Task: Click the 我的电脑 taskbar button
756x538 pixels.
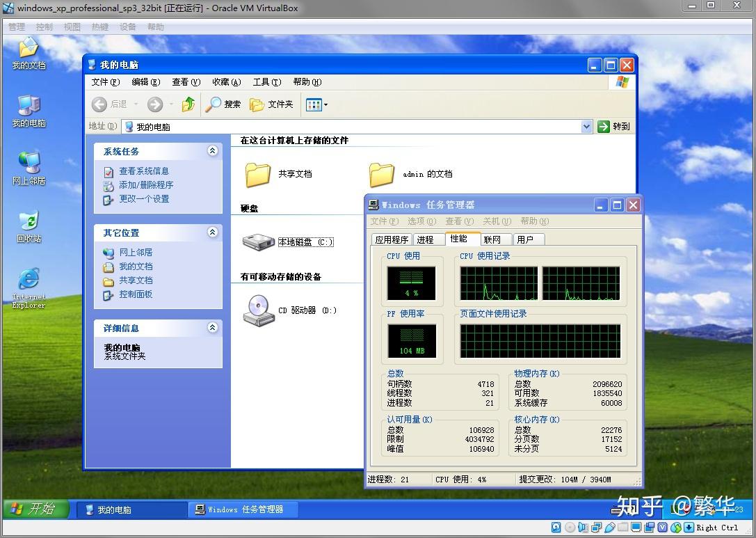Action: pyautogui.click(x=131, y=509)
